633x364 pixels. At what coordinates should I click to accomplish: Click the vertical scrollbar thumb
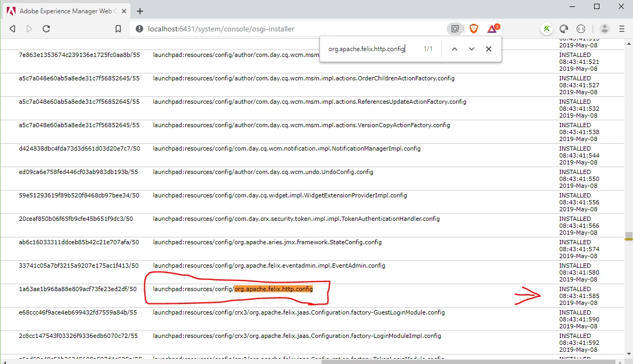point(629,236)
